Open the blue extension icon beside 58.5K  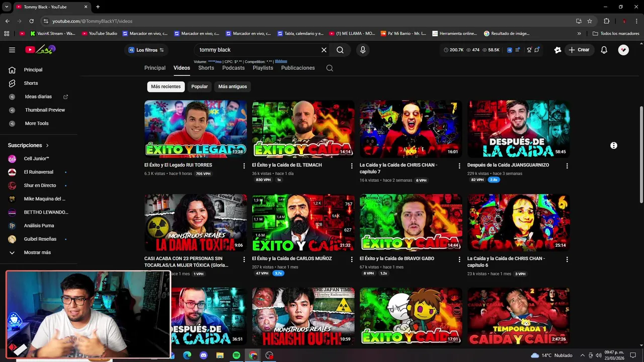(509, 50)
